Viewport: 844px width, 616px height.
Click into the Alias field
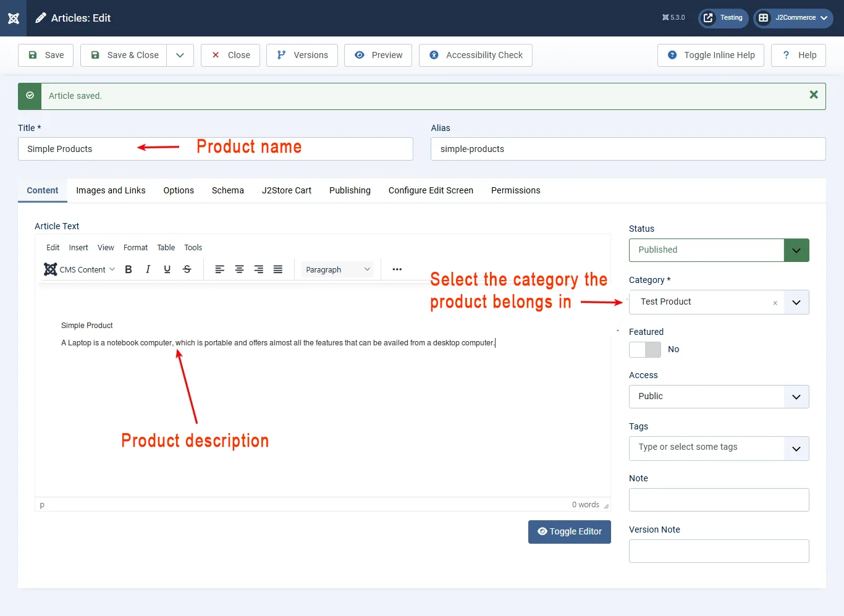point(628,149)
